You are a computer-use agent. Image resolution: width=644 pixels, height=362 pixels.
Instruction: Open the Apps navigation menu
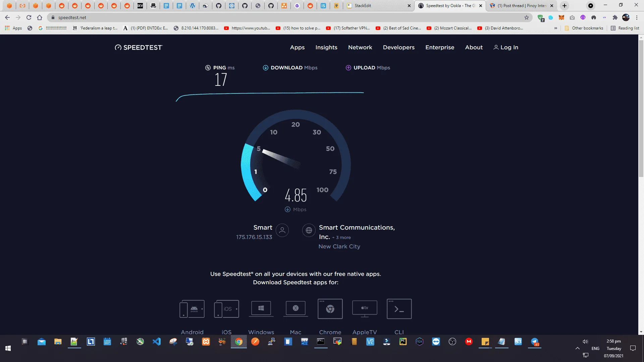(x=297, y=47)
